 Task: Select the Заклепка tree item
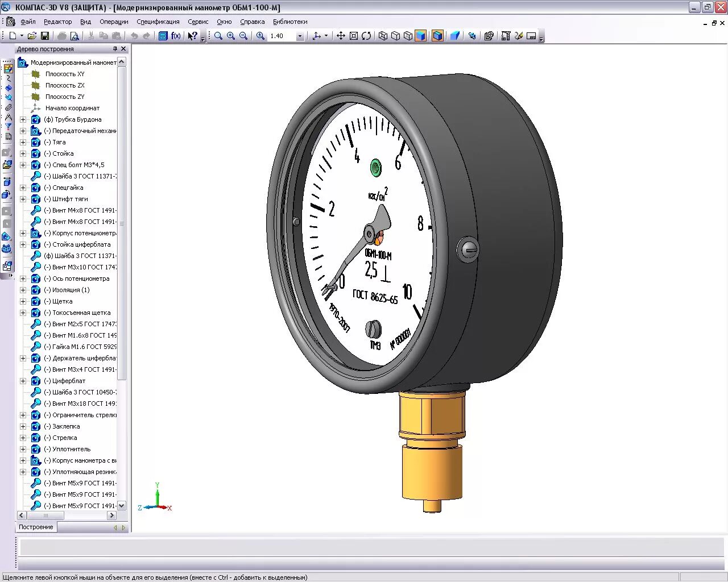point(62,426)
